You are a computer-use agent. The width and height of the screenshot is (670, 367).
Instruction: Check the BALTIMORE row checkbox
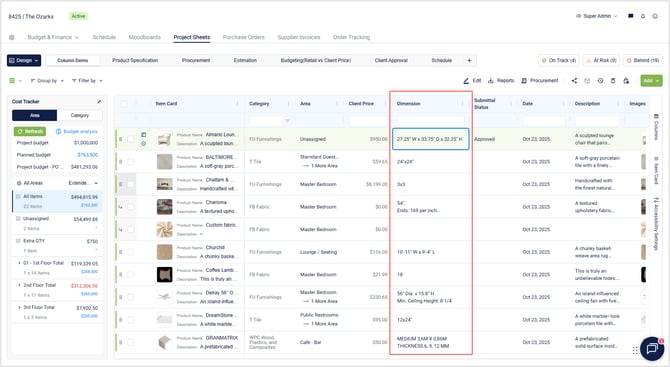pos(130,161)
